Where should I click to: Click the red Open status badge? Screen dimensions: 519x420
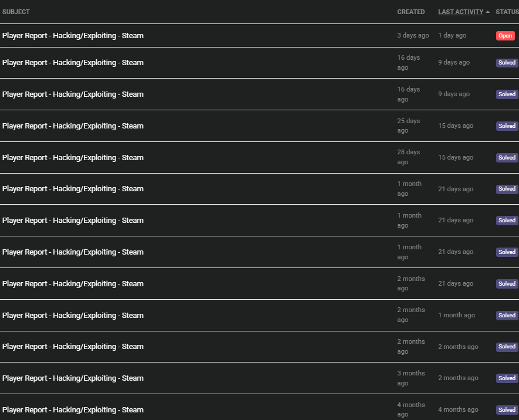(505, 35)
